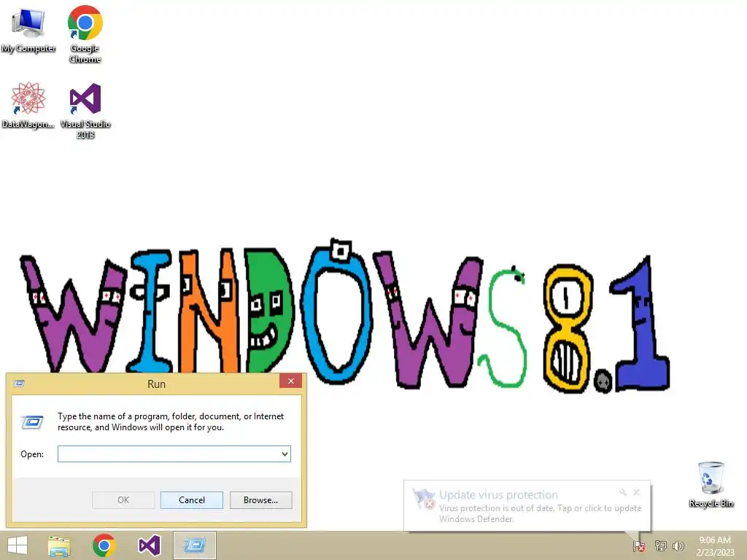The height and width of the screenshot is (560, 747).
Task: Click the Update virus protection notification
Action: [x=527, y=506]
